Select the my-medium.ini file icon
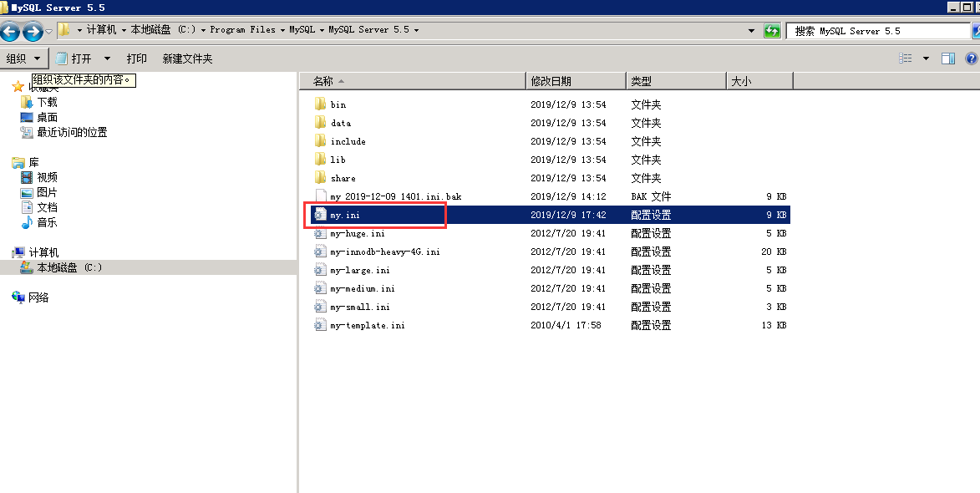Viewport: 980px width, 493px height. [x=321, y=288]
